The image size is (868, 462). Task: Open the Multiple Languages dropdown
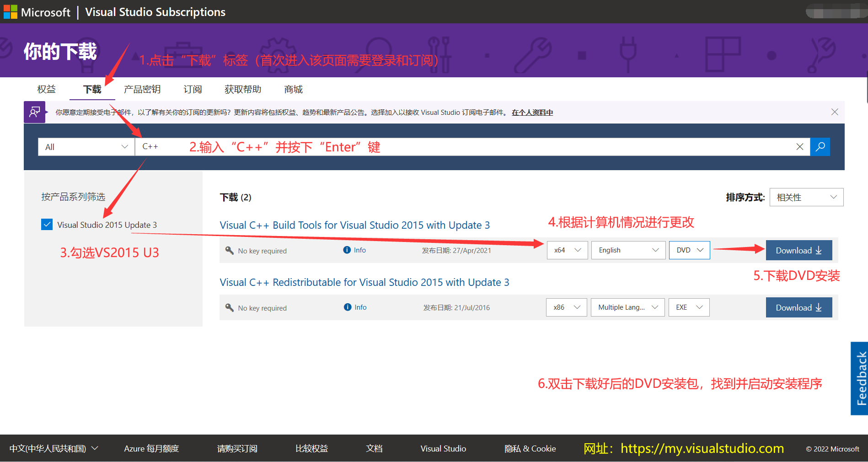pyautogui.click(x=628, y=307)
